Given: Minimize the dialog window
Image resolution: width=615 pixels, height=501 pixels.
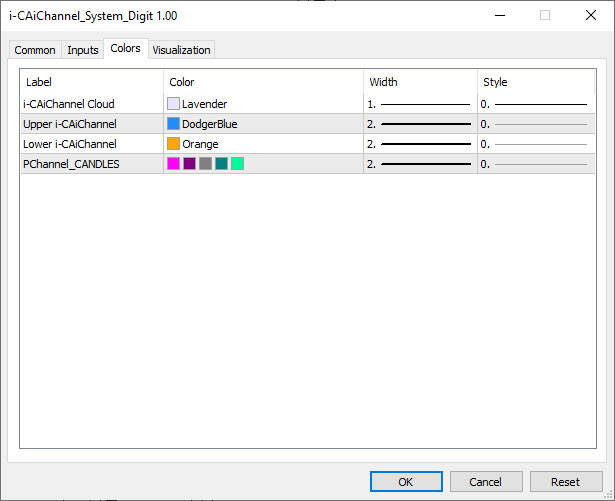Looking at the screenshot, I should pos(500,15).
